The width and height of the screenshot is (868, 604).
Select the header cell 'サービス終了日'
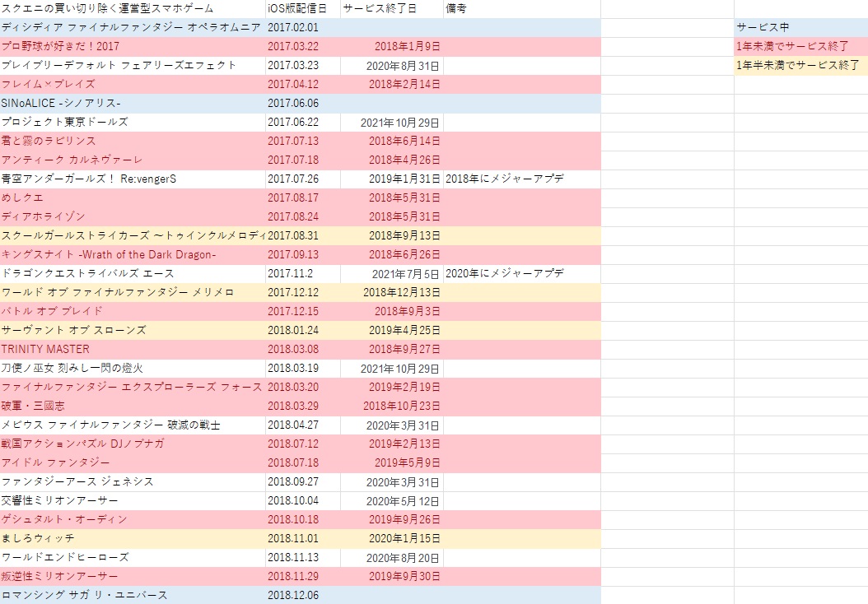(392, 9)
